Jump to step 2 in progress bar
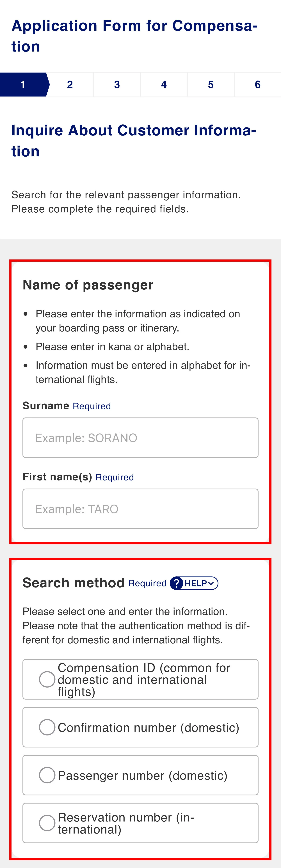Screen dimensions: 281x868 pyautogui.click(x=70, y=85)
